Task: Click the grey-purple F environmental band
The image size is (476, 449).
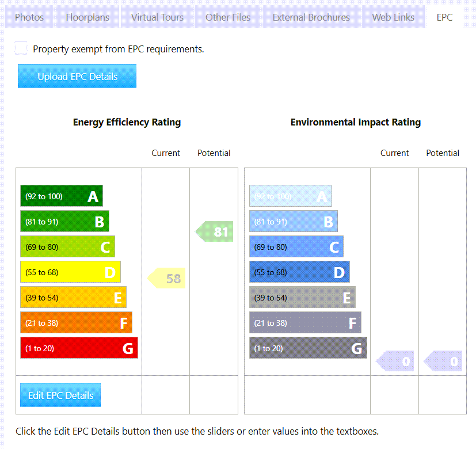Action: (306, 322)
